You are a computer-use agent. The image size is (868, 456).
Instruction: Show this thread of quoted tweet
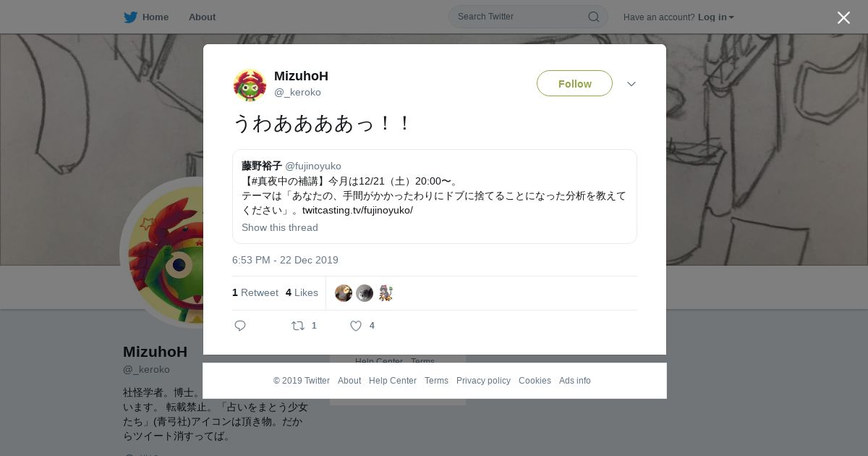pos(279,227)
